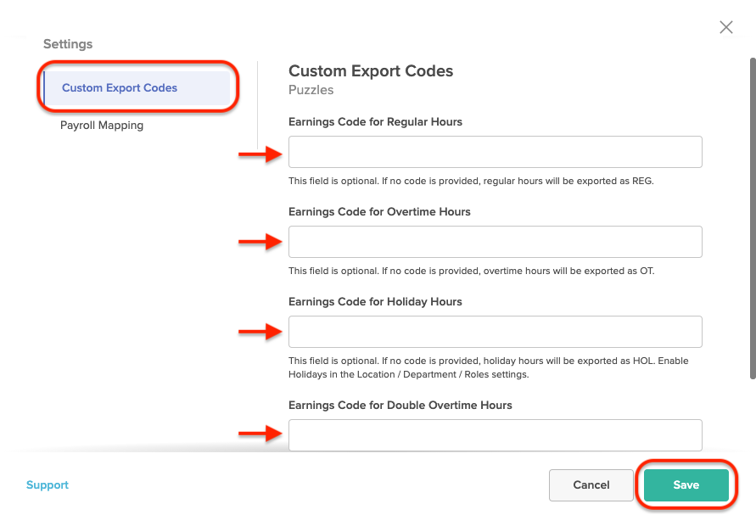Viewport: 756px width, 532px height.
Task: Activate the Double Overtime Hours code input
Action: pos(496,435)
